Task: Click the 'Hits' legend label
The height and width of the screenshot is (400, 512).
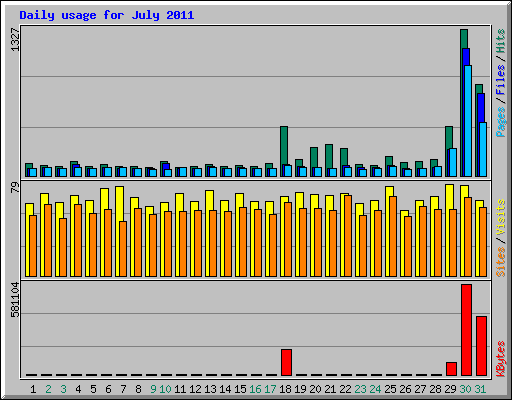Action: (501, 41)
